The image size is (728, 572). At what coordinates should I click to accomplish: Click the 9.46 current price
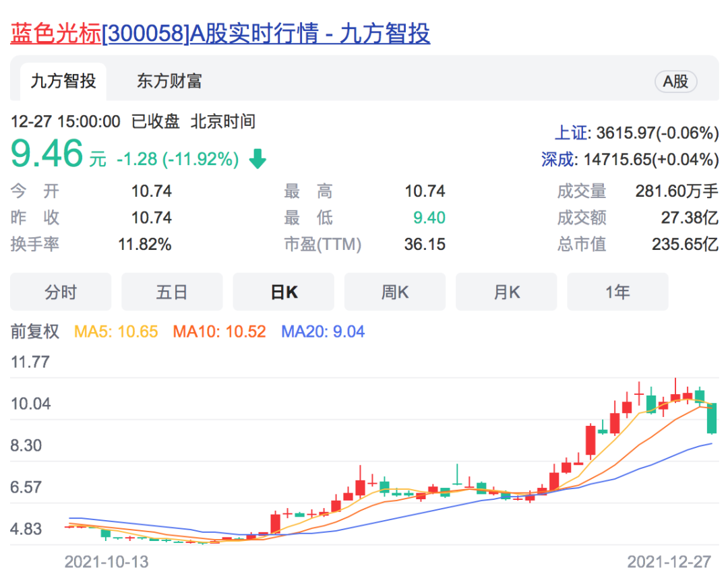click(47, 154)
